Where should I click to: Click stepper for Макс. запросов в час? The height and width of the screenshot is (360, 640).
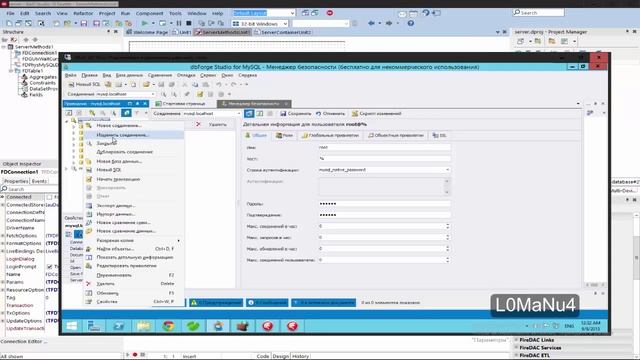coord(448,237)
